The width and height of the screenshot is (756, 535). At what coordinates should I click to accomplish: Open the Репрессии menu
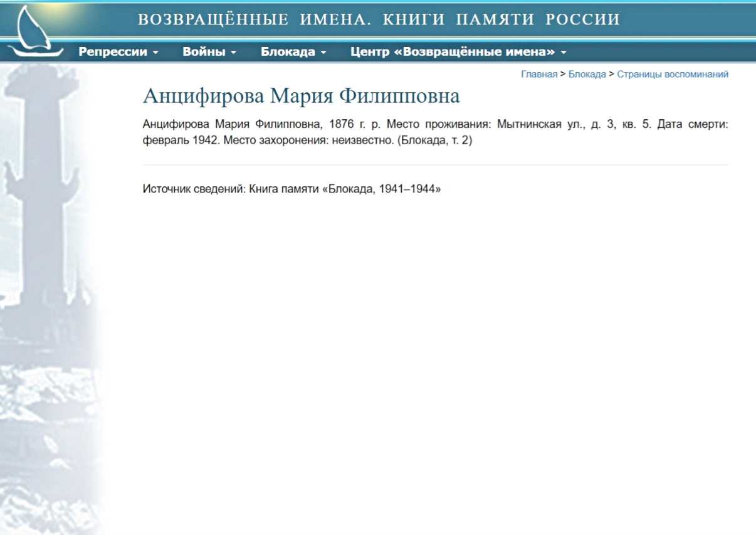[x=113, y=52]
